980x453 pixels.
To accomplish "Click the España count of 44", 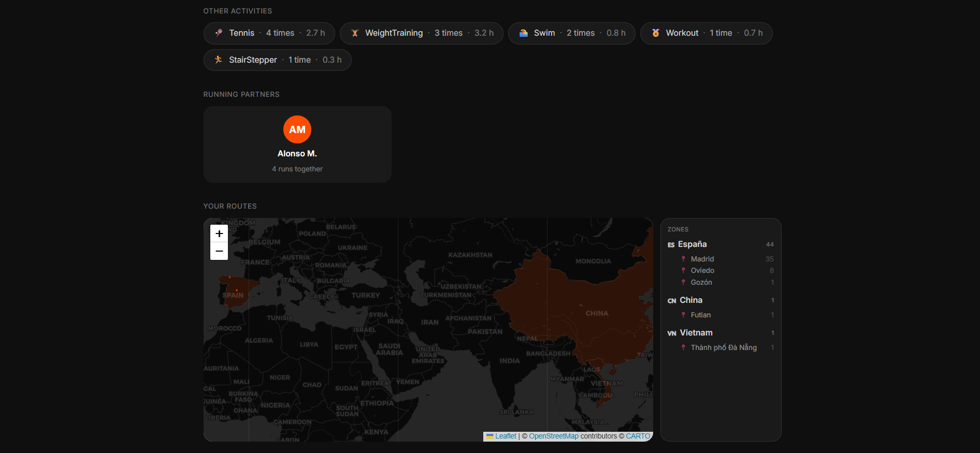I will click(x=770, y=244).
